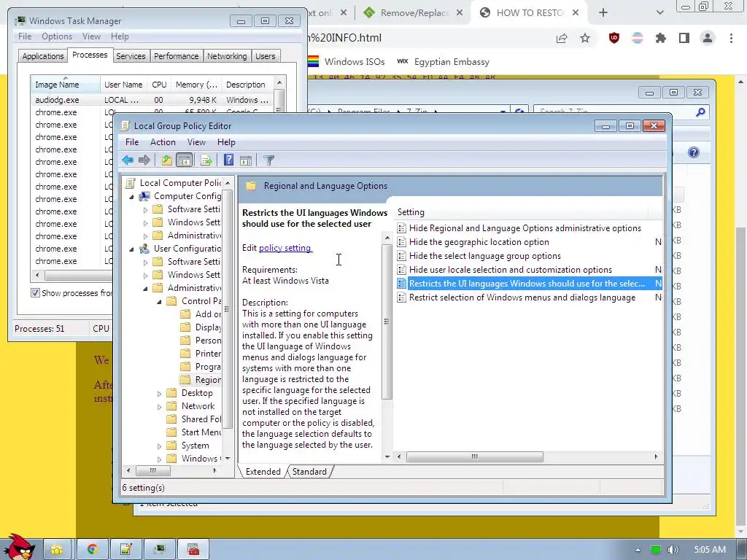Share this page from Chrome address bar
The image size is (747, 560).
(x=562, y=38)
